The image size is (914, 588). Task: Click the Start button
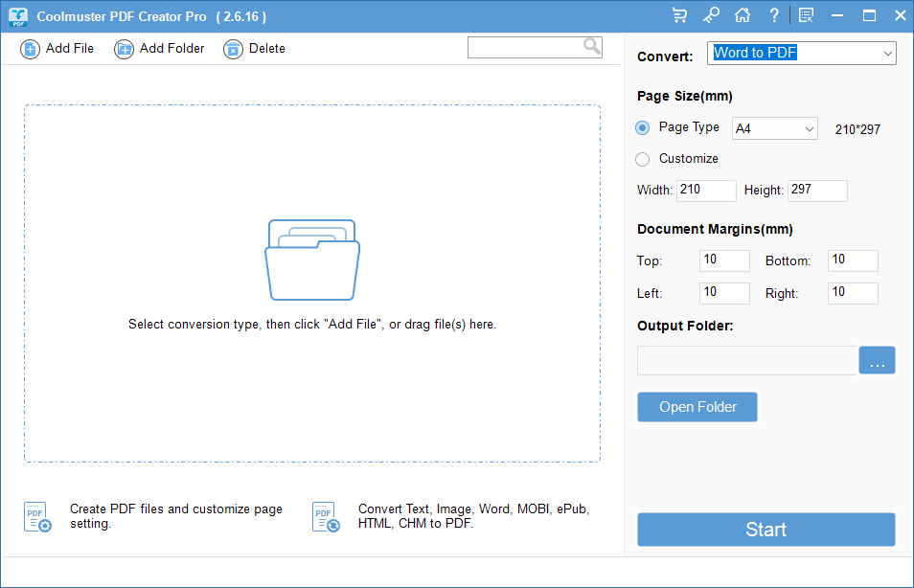(765, 530)
